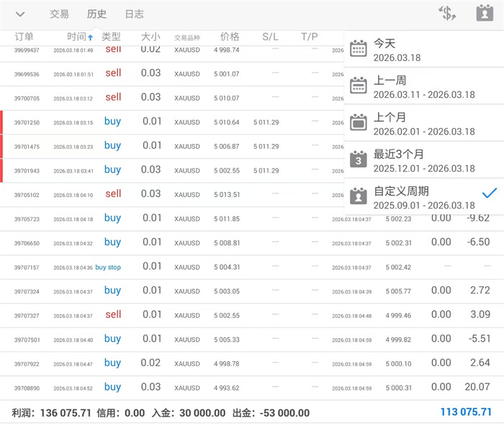Click the currency exchange dollar icon
The height and width of the screenshot is (433, 504).
tap(447, 14)
